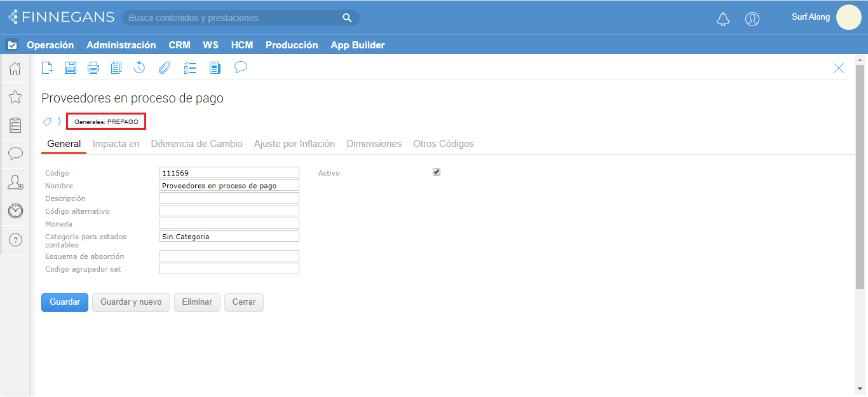Click the history revert toolbar icon
Viewport: 868px width, 397px height.
pos(140,68)
